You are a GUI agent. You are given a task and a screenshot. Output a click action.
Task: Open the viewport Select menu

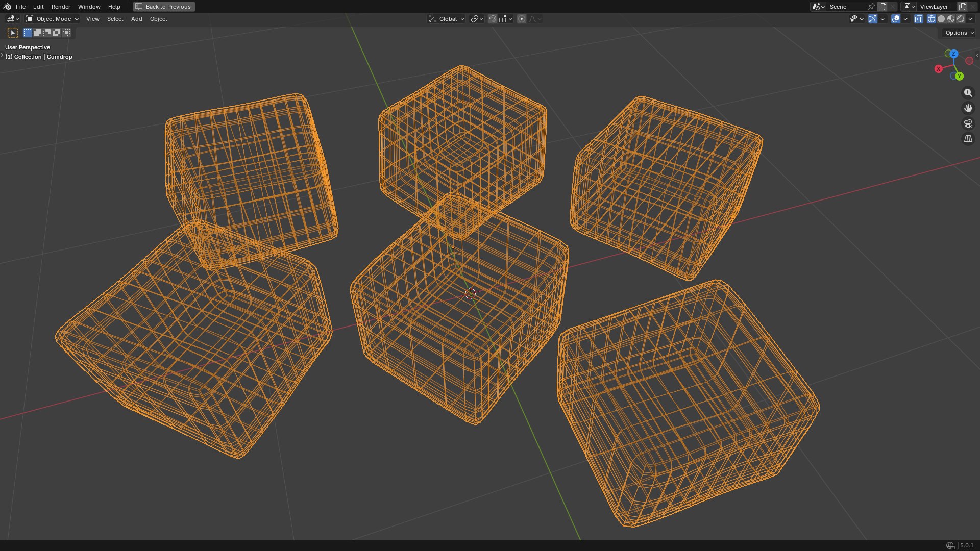[115, 19]
